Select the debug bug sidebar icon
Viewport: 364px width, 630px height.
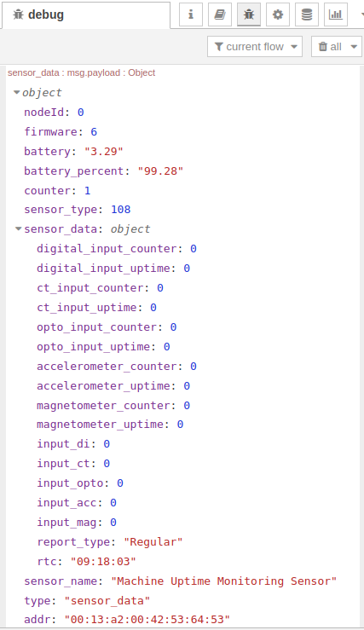tap(249, 14)
